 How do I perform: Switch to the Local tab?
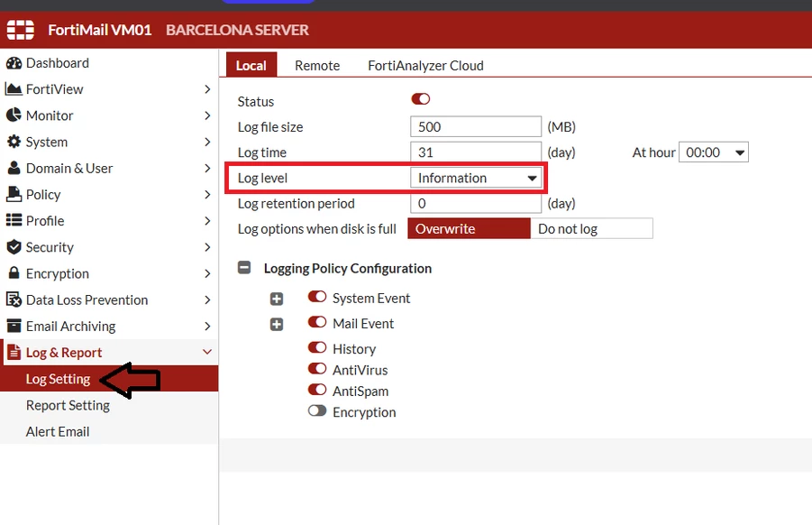(251, 65)
